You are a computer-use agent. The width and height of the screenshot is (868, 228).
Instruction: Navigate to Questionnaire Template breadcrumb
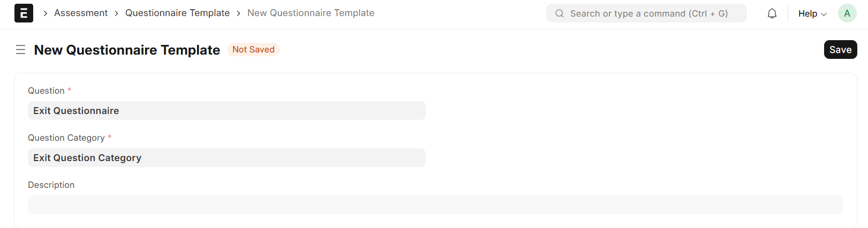(x=177, y=13)
